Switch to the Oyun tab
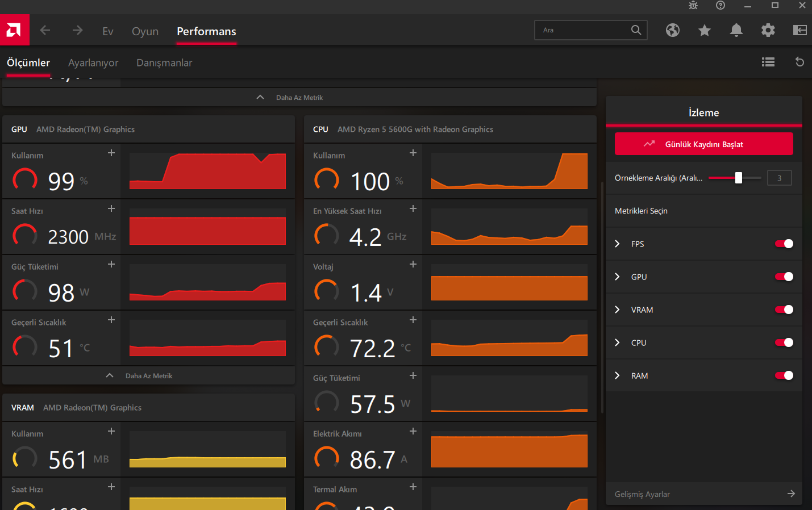812x510 pixels. [145, 32]
